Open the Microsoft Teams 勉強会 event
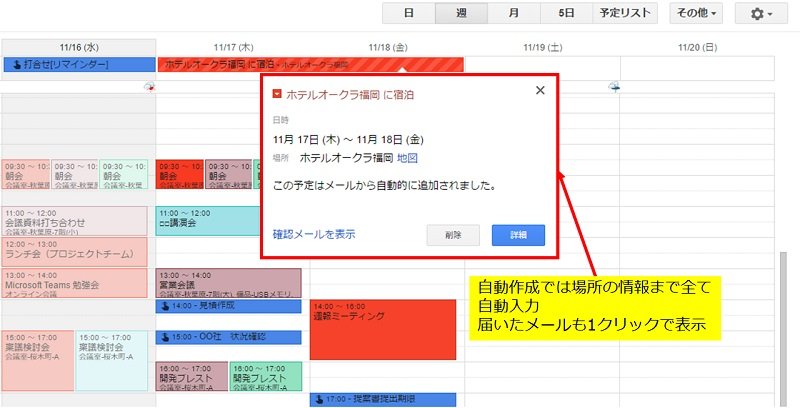The width and height of the screenshot is (800, 408). pos(74,283)
